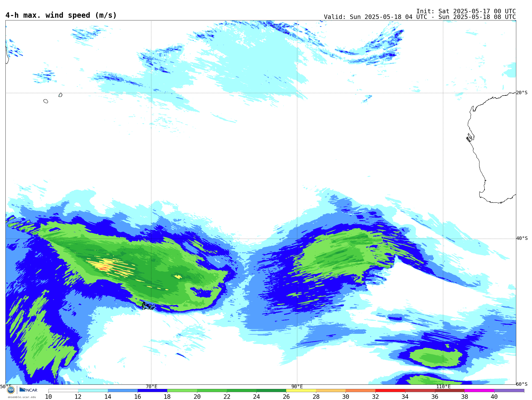Click the Mauritius island outline
Screen dimensions: 532x400
(60, 95)
